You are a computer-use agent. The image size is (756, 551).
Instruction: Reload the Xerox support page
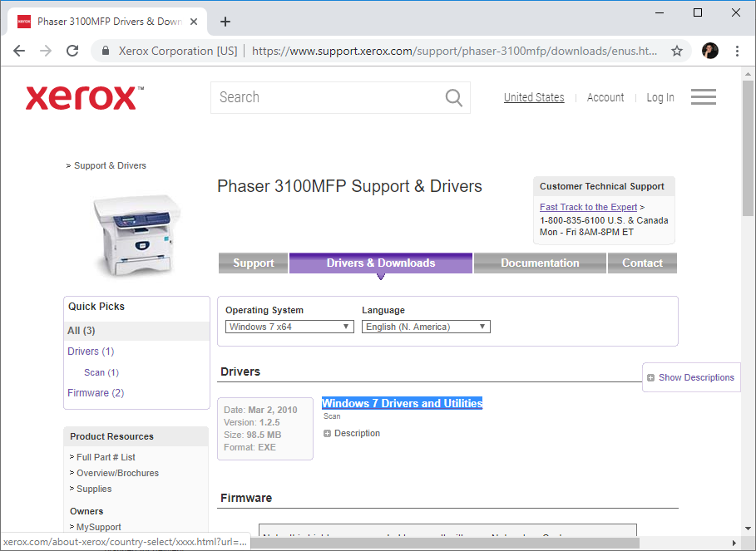[x=72, y=51]
